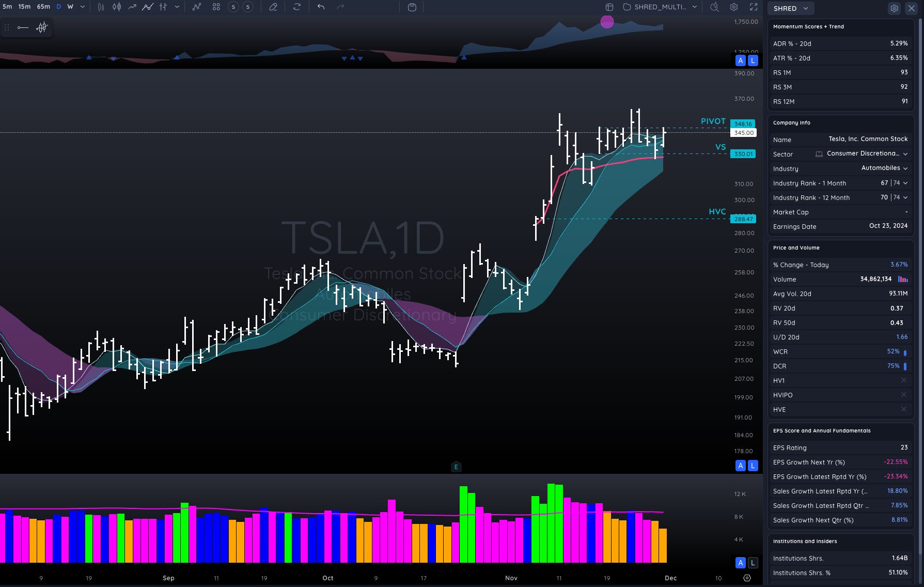Toggle log scale L on price pane
The height and width of the screenshot is (587, 924).
pos(753,466)
